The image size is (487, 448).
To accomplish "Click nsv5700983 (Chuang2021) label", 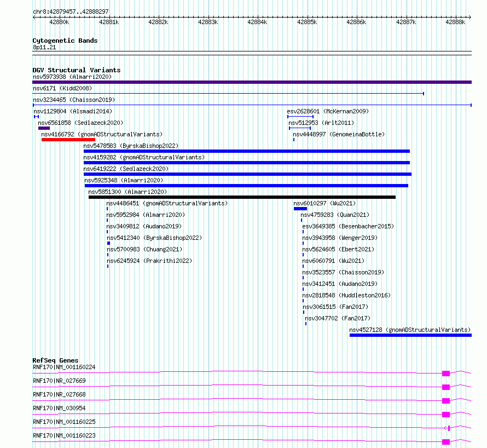I will click(145, 249).
